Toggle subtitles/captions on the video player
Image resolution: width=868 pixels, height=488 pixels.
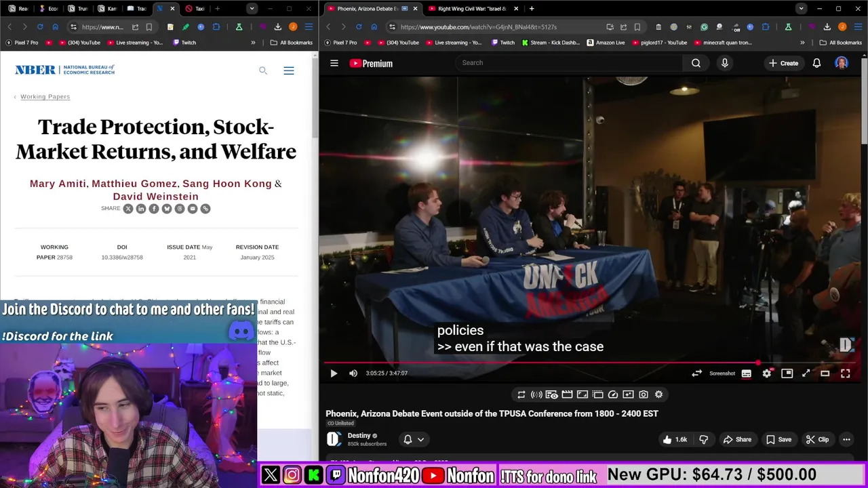click(x=747, y=373)
